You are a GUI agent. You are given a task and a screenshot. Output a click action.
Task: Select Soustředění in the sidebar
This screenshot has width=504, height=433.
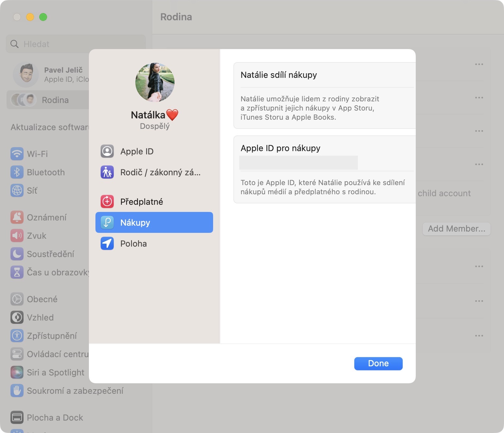click(51, 254)
